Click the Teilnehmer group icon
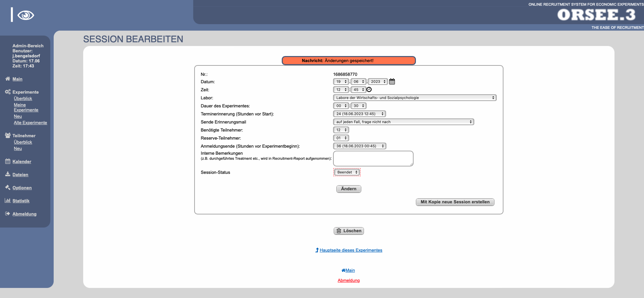Image resolution: width=644 pixels, height=298 pixels. (8, 135)
